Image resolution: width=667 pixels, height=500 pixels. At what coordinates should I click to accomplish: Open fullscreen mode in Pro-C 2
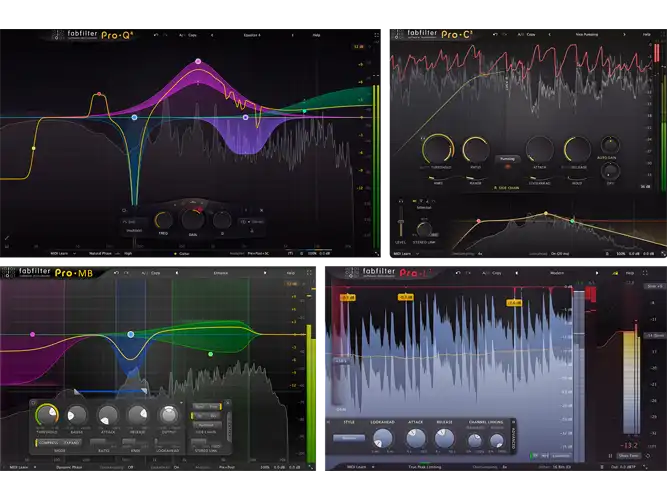pyautogui.click(x=661, y=34)
